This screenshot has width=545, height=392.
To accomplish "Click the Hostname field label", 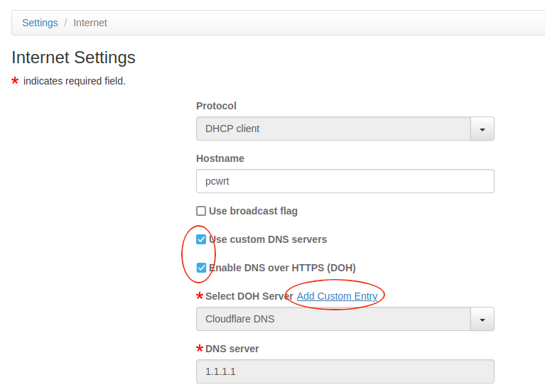I will coord(220,158).
